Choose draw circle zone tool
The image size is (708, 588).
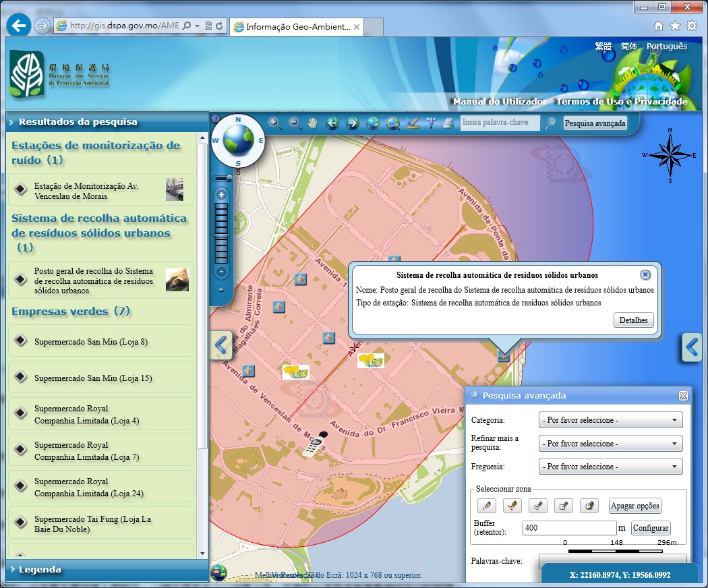coord(589,506)
